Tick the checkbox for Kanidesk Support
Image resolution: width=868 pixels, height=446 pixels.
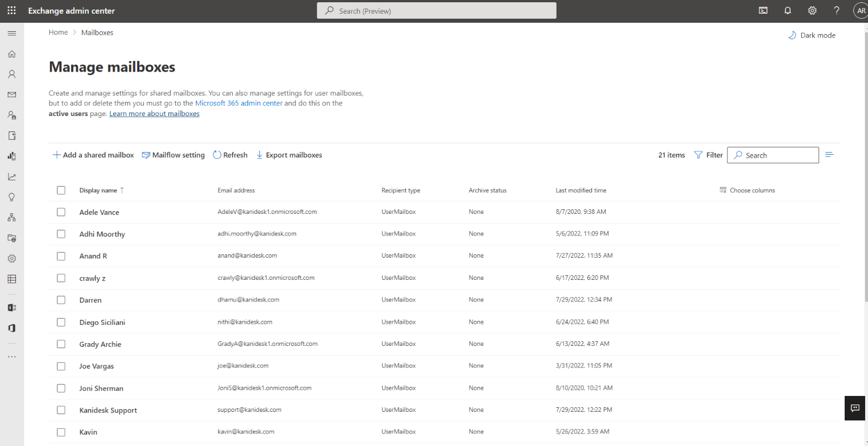point(61,410)
